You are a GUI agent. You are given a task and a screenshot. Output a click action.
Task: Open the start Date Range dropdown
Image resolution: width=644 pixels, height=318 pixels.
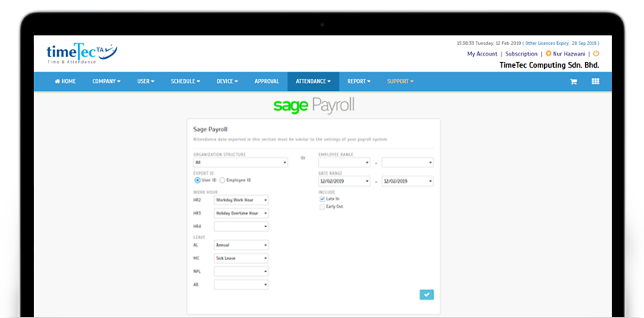click(x=345, y=181)
